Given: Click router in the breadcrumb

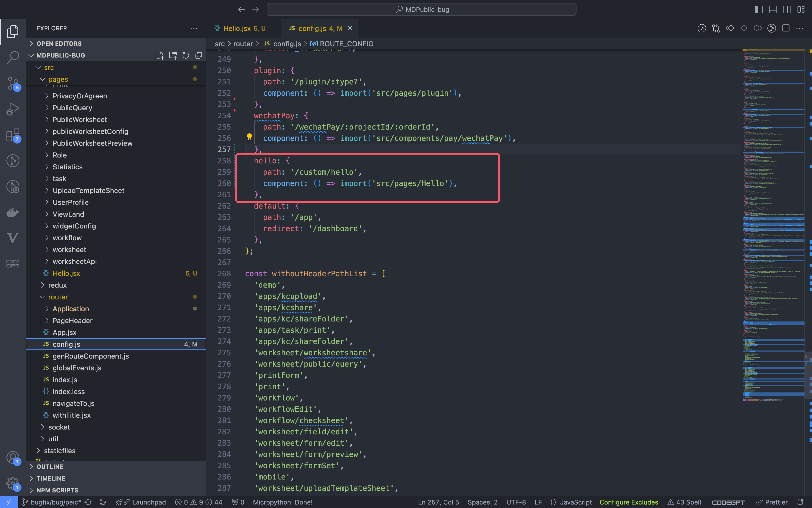Looking at the screenshot, I should (x=243, y=44).
